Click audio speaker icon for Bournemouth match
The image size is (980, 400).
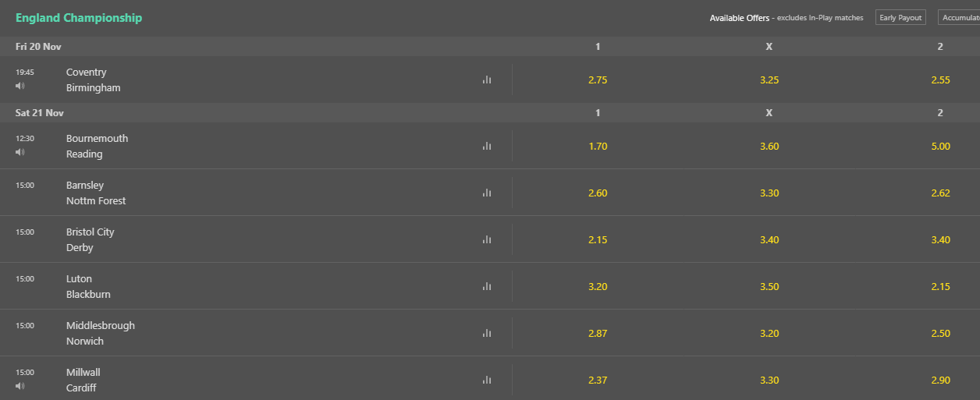(20, 152)
